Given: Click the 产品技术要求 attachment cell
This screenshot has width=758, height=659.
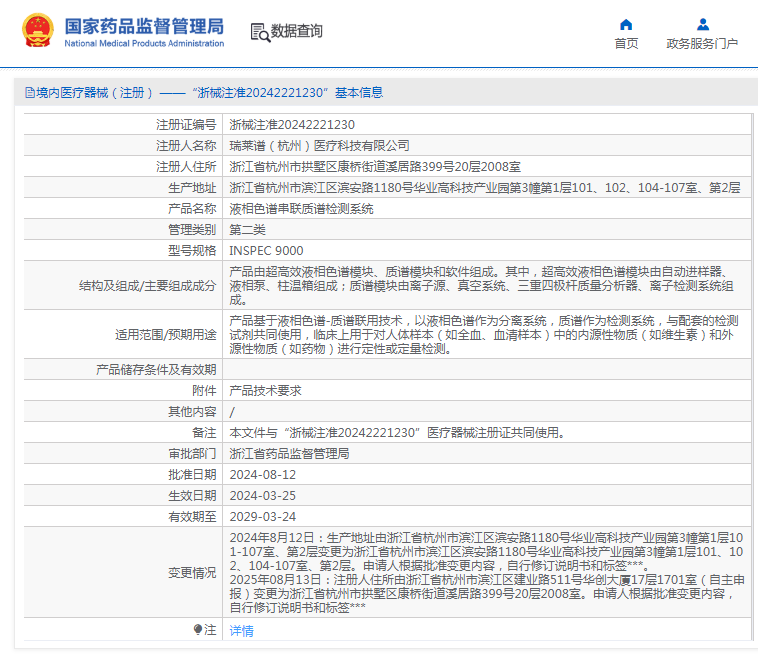Looking at the screenshot, I should [265, 391].
